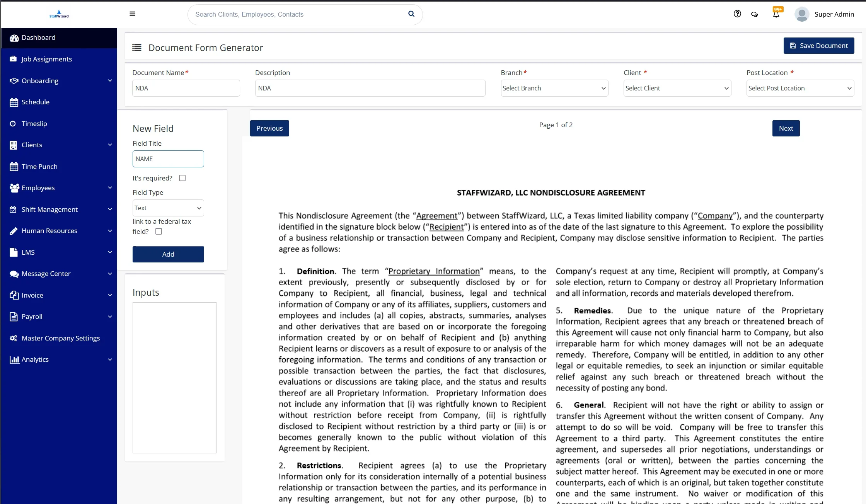Enable the "It's required?" checkbox
866x504 pixels.
(182, 178)
